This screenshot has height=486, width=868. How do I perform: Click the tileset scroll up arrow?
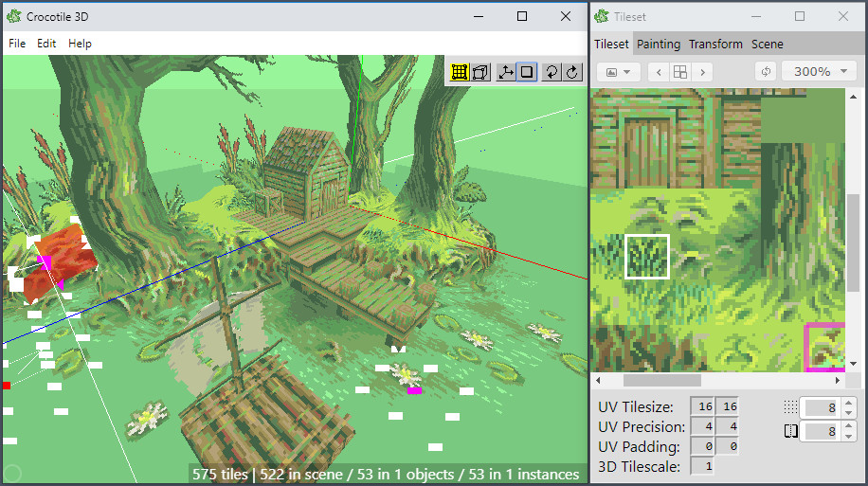[853, 97]
